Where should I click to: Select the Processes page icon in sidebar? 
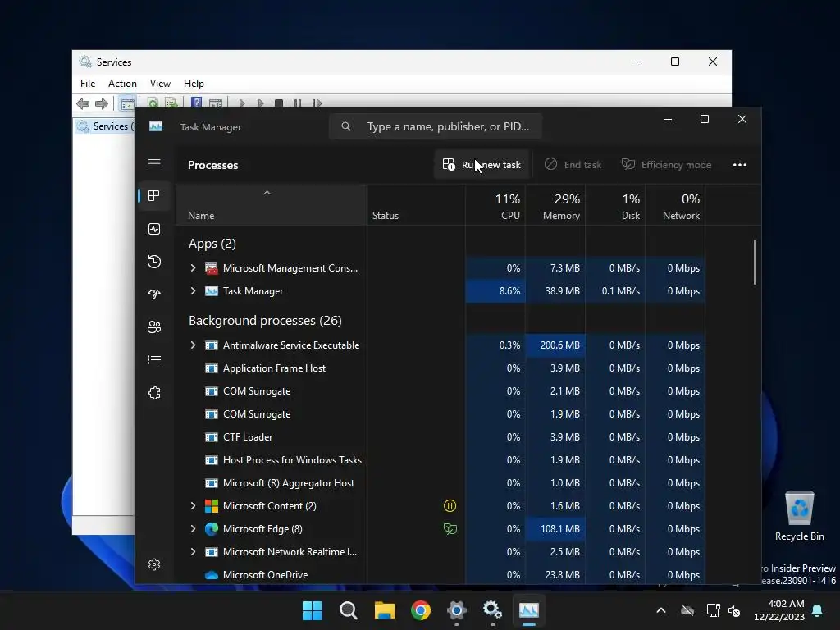154,195
